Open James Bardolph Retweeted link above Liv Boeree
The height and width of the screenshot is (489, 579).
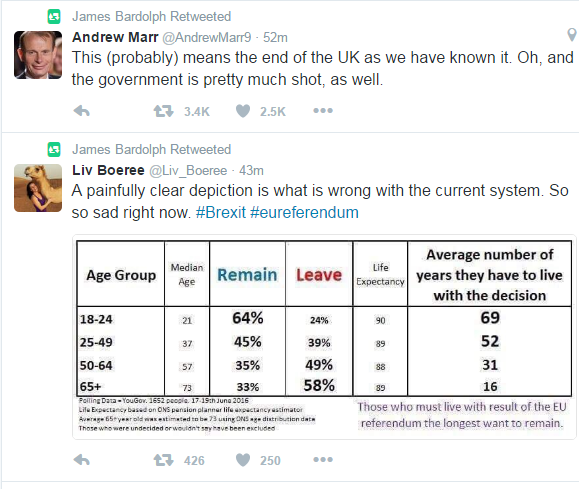pyautogui.click(x=151, y=150)
